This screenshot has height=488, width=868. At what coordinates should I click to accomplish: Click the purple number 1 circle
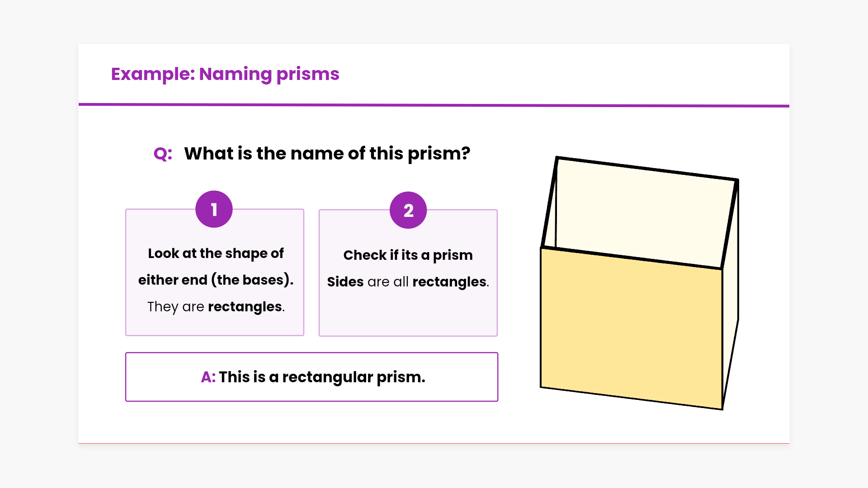point(214,209)
